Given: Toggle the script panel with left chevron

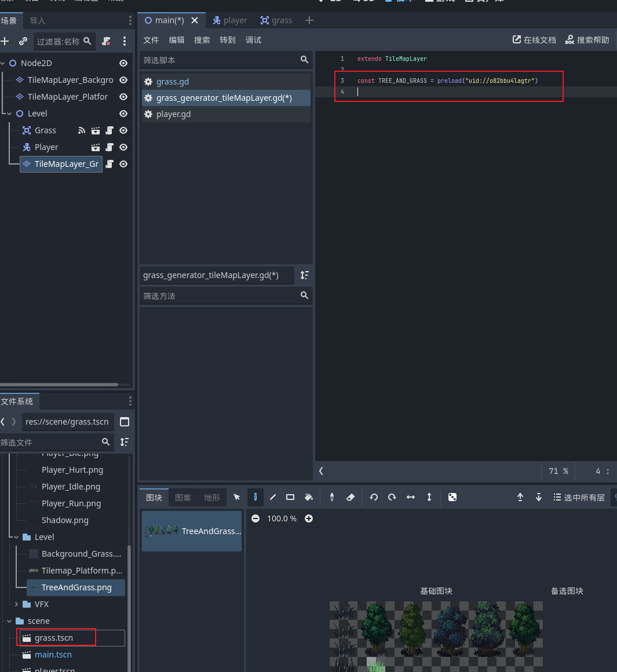Looking at the screenshot, I should tap(321, 471).
